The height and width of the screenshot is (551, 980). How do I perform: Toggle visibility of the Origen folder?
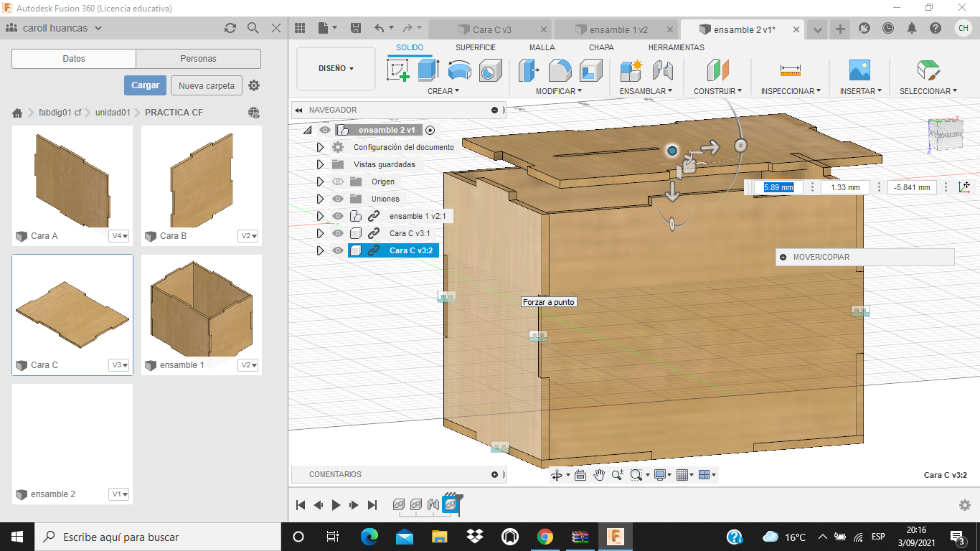pyautogui.click(x=338, y=182)
